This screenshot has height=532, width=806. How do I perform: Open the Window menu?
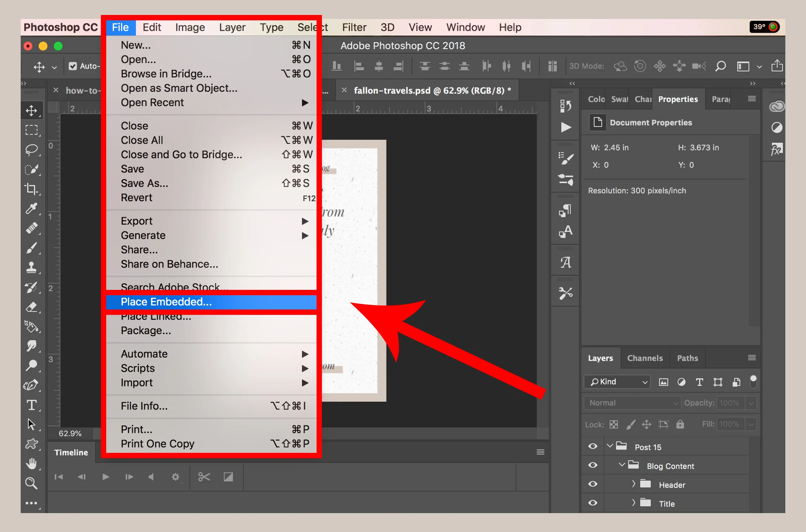[465, 27]
